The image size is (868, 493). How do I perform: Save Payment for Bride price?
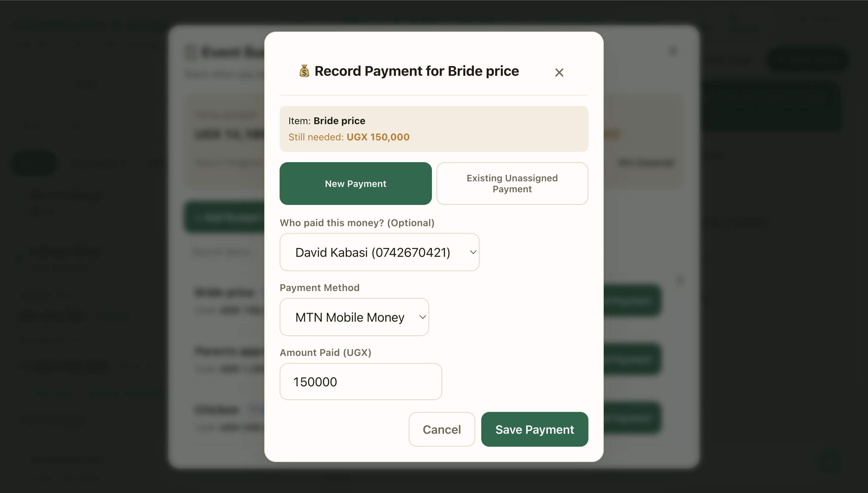(x=534, y=429)
